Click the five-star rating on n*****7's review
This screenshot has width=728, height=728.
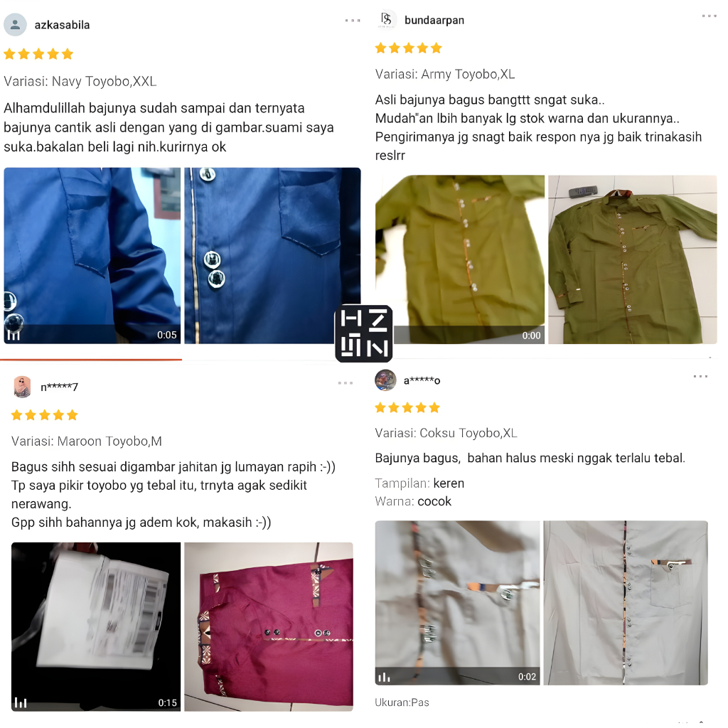pos(45,415)
